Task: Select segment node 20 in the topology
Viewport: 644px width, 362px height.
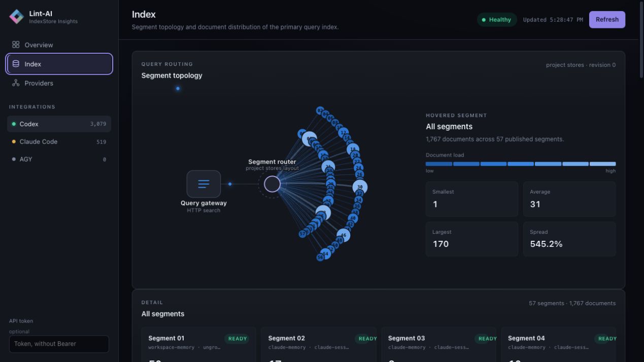Action: [355, 156]
